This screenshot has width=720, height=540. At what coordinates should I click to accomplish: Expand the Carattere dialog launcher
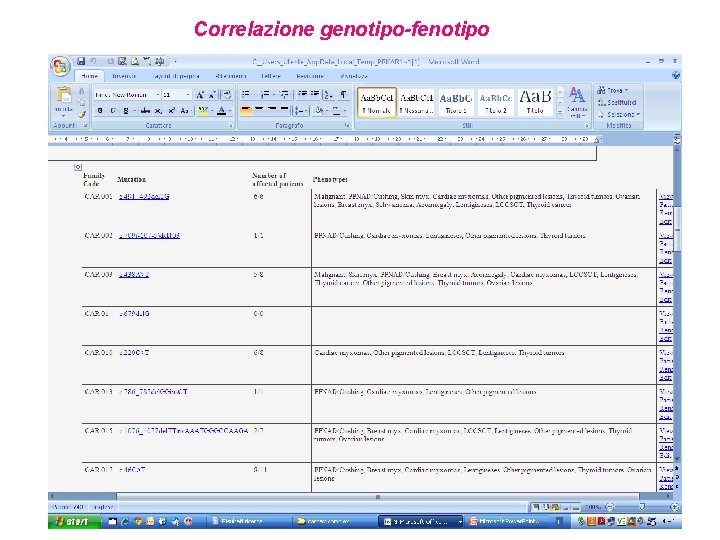231,125
